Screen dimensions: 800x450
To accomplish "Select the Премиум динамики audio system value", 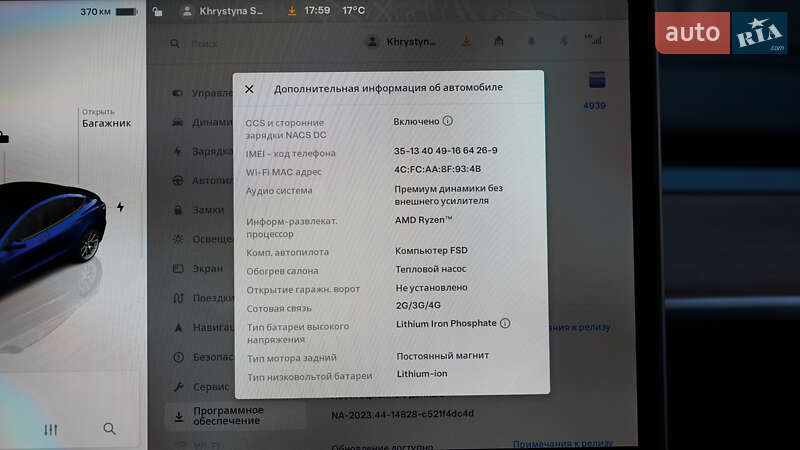I will pyautogui.click(x=448, y=194).
